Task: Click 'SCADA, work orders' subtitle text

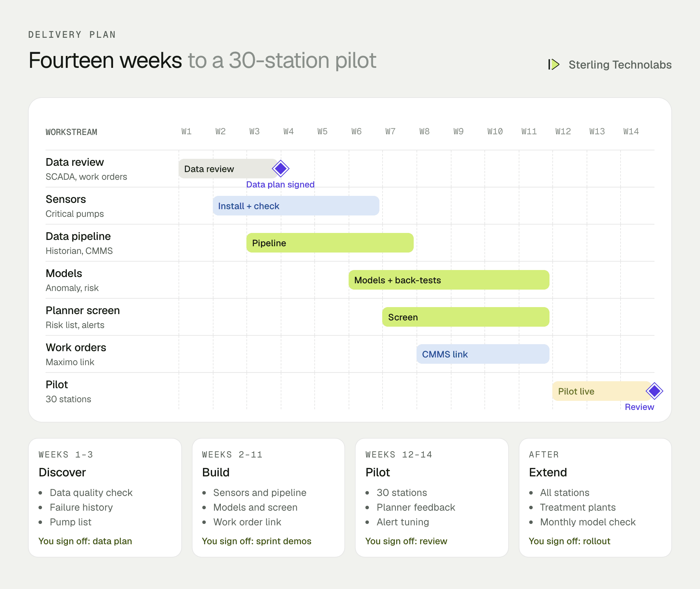Action: point(86,177)
